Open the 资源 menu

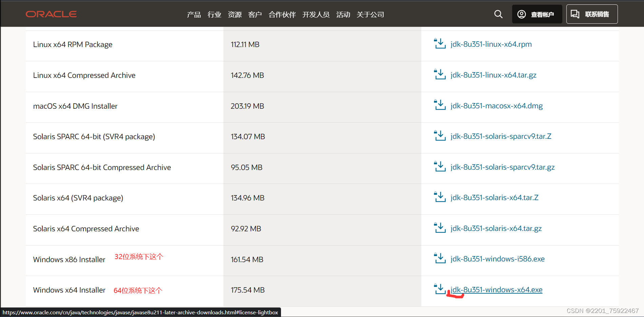point(235,15)
